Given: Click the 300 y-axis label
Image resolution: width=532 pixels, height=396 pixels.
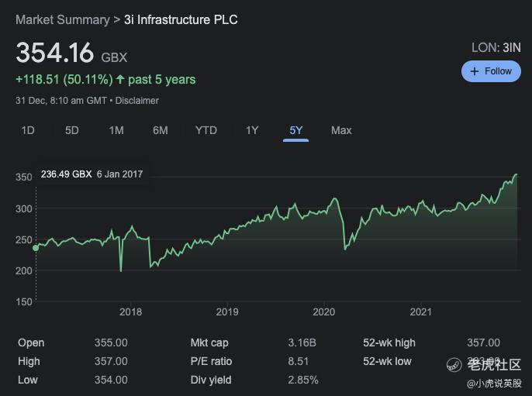Looking at the screenshot, I should point(24,208).
